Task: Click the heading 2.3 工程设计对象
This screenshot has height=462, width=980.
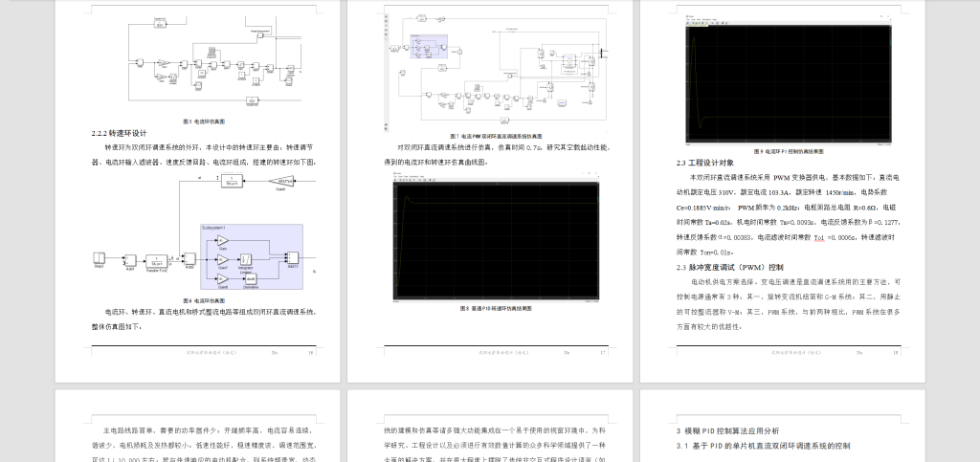Action: tap(707, 163)
